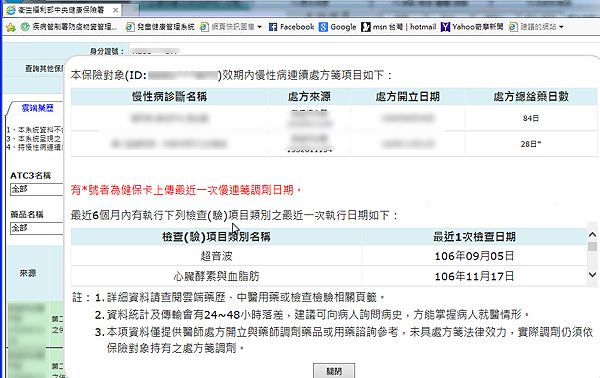Click the favorites star icon

[11, 27]
